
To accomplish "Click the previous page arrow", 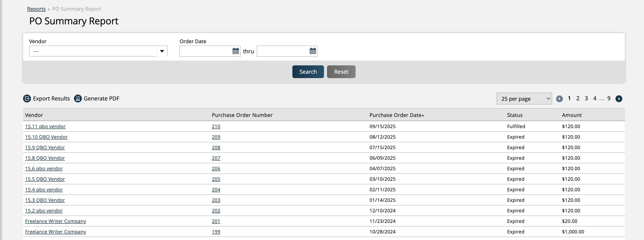I will tap(559, 99).
